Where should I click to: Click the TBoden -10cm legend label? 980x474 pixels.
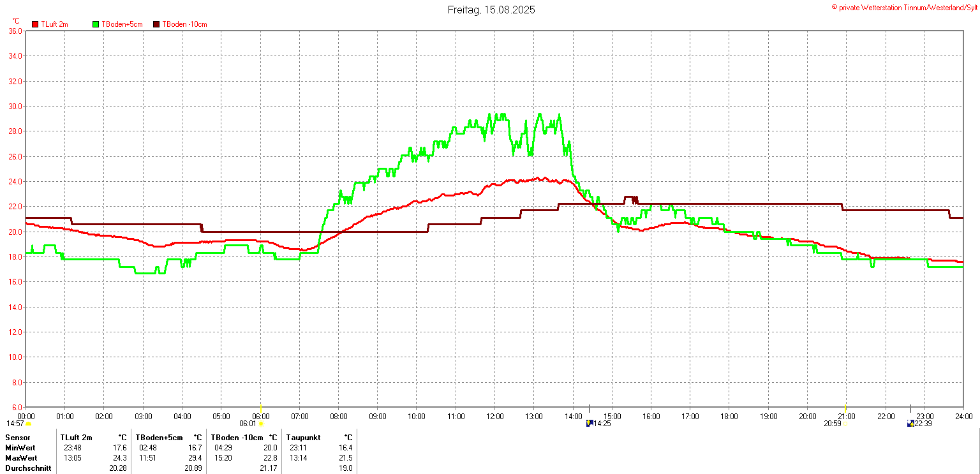[184, 24]
